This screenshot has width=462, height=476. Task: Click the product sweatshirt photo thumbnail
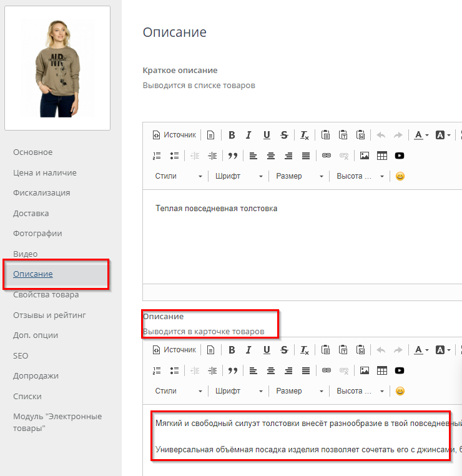point(57,68)
